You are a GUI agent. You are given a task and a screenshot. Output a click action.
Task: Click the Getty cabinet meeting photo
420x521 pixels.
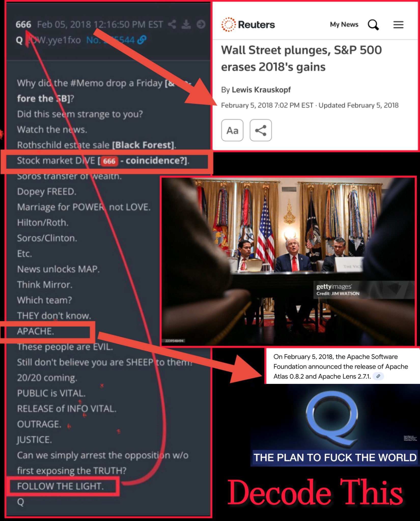coord(288,261)
